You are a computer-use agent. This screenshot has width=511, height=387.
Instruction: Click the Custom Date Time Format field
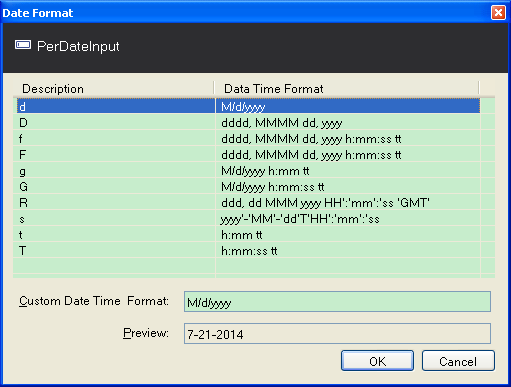(x=337, y=302)
